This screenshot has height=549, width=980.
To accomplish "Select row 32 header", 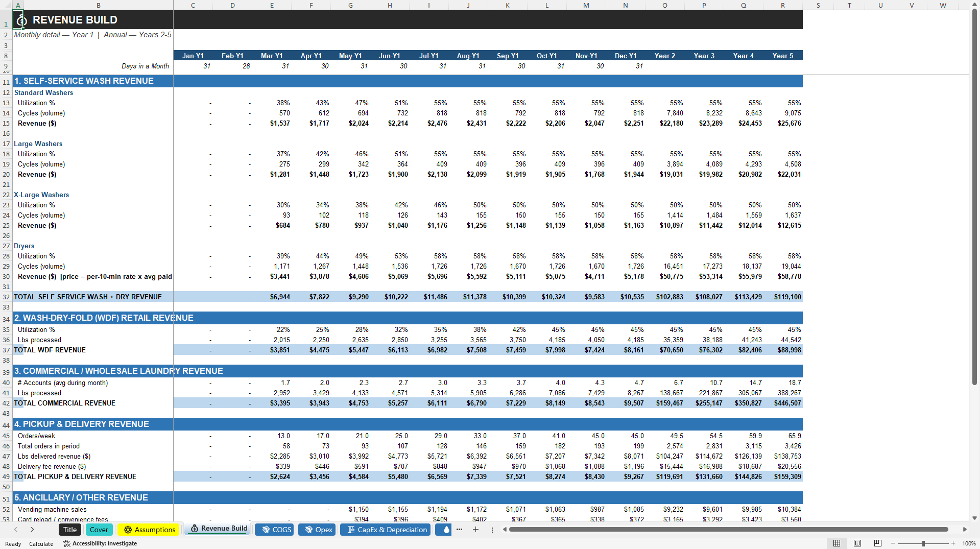I will pyautogui.click(x=6, y=297).
